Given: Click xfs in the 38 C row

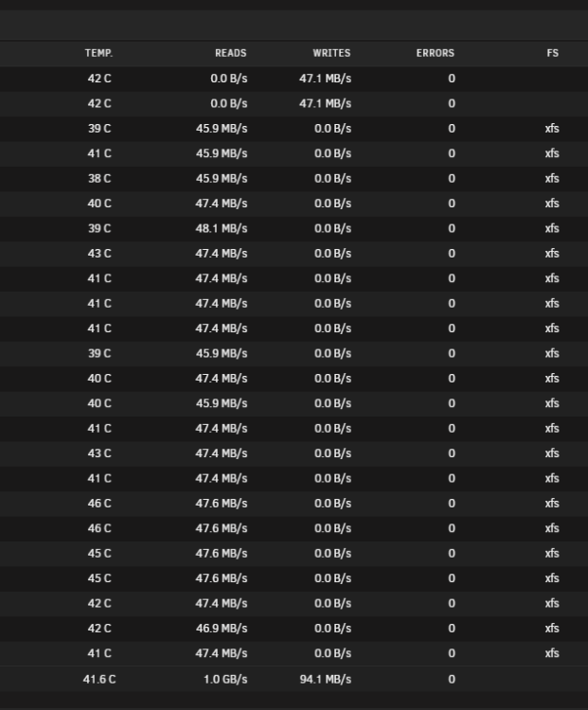Looking at the screenshot, I should coord(552,178).
